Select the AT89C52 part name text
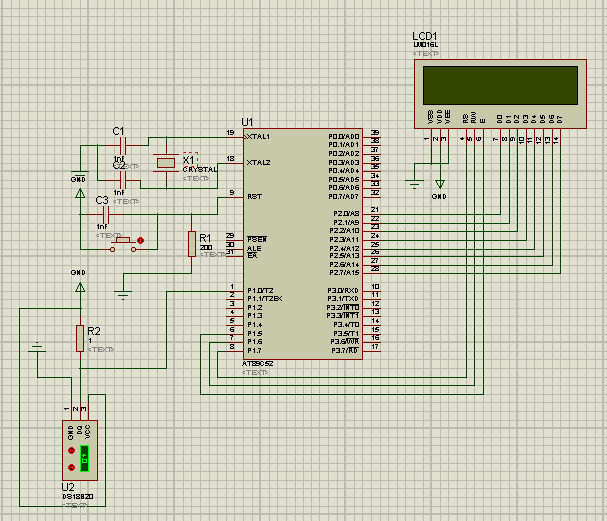The height and width of the screenshot is (521, 607). [x=257, y=364]
